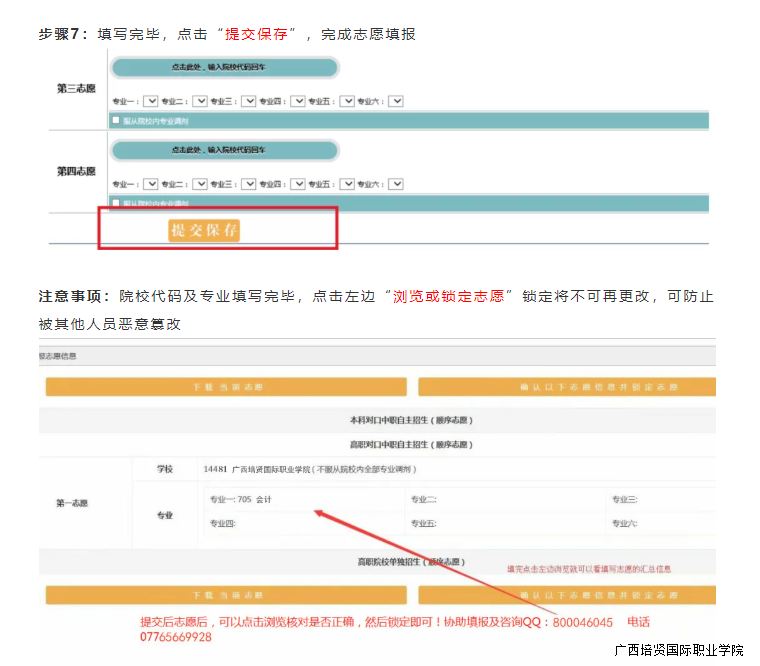
Task: Check 服从院校内专业调剂 under 第四志愿
Action: (x=116, y=203)
